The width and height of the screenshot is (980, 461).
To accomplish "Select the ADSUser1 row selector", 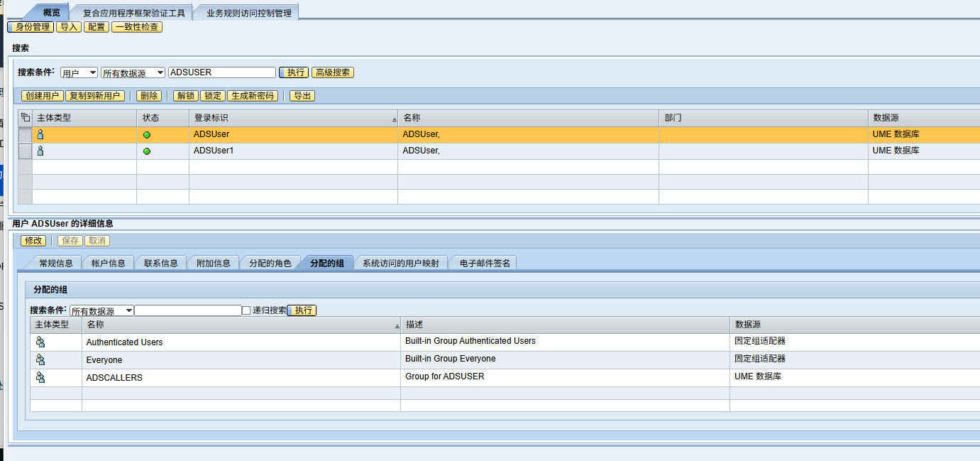I will (x=25, y=151).
